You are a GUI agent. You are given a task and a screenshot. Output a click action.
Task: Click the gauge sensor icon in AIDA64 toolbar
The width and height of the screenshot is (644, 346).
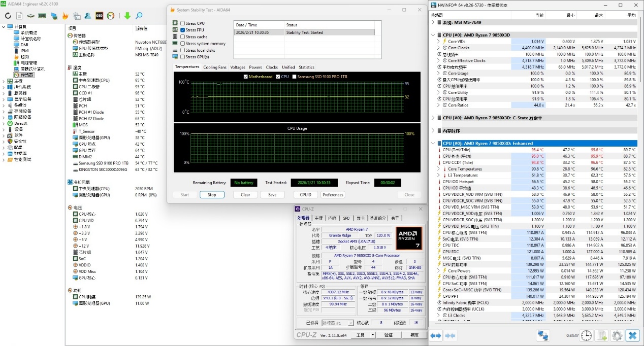pos(111,16)
